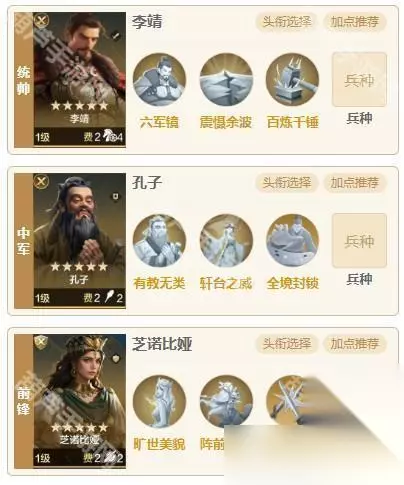
Task: Select the 六军镜 skill icon
Action: [x=159, y=80]
